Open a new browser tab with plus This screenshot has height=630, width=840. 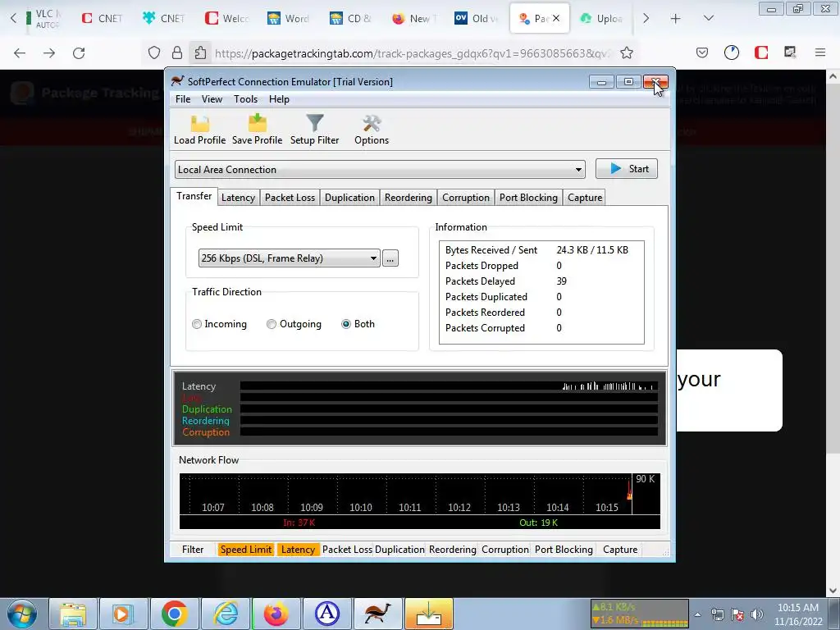coord(676,19)
